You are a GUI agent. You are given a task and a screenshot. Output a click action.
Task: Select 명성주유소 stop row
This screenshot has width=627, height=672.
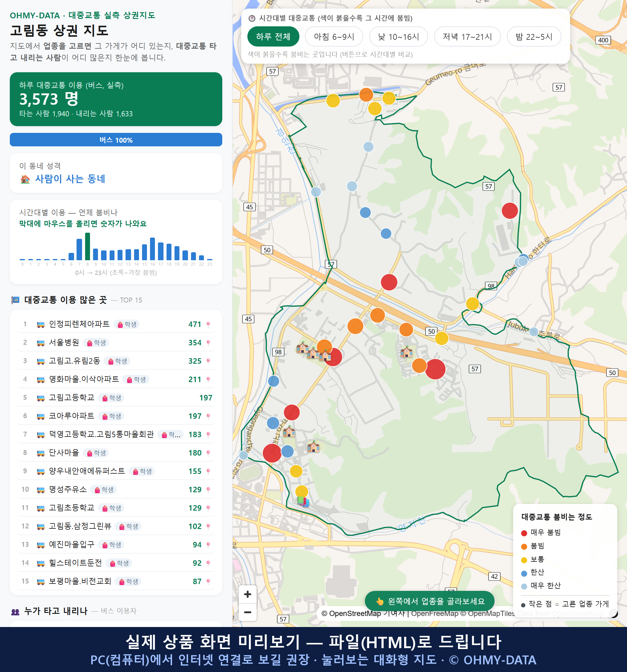(x=116, y=490)
